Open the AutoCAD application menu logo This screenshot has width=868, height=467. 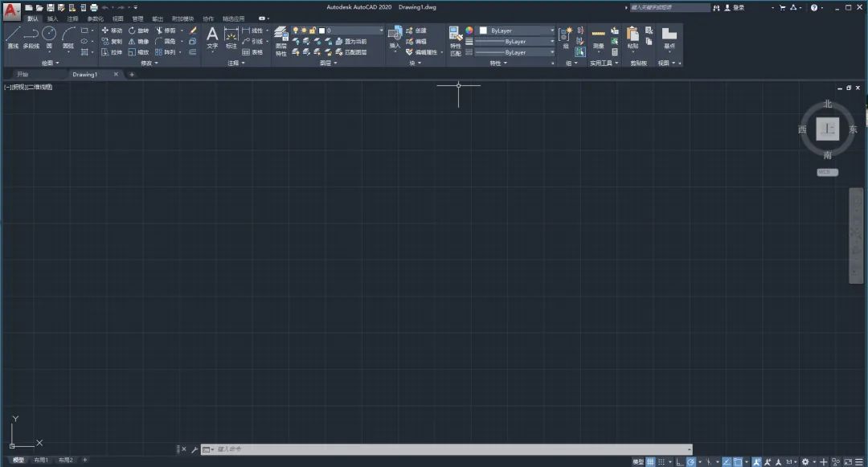pyautogui.click(x=11, y=11)
